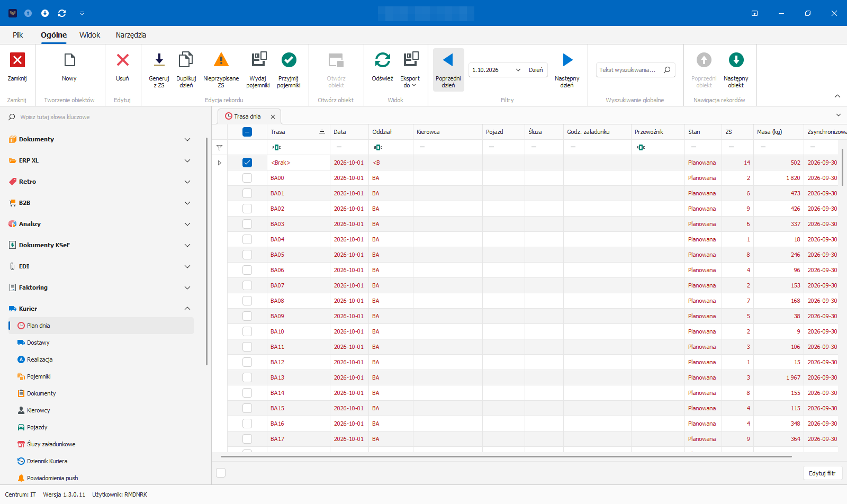Click Wydaj pojemniki icon

tap(258, 59)
